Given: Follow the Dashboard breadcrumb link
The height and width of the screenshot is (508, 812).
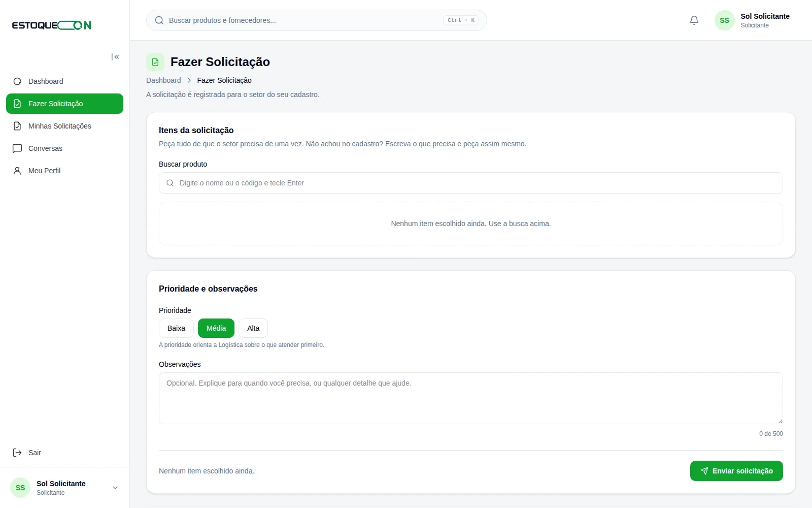Looking at the screenshot, I should point(163,80).
